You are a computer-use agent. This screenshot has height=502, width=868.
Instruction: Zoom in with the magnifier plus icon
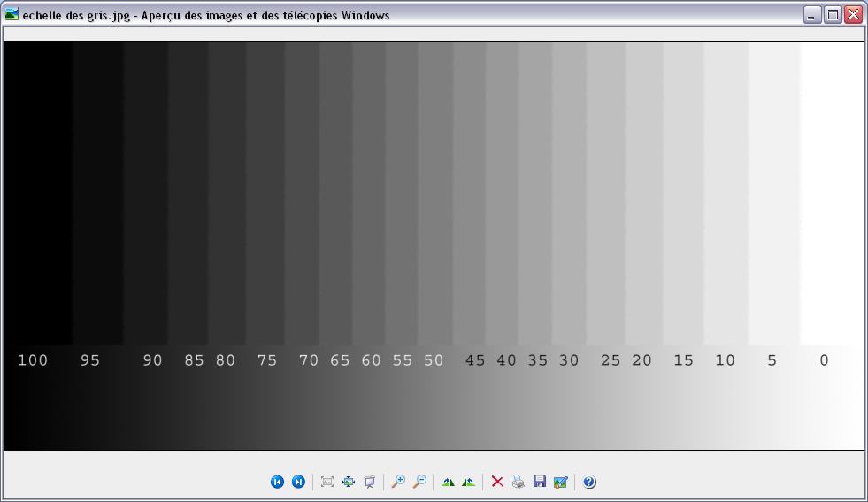[x=398, y=482]
